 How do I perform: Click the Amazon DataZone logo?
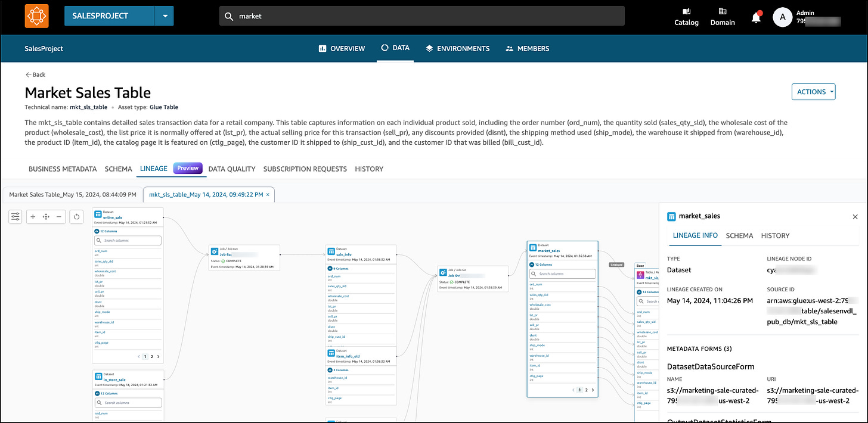coord(36,15)
